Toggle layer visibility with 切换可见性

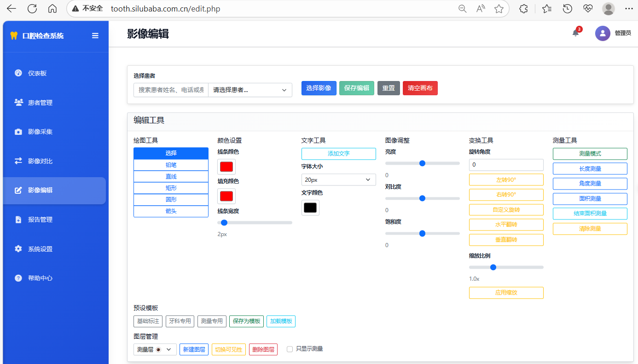[x=229, y=350]
